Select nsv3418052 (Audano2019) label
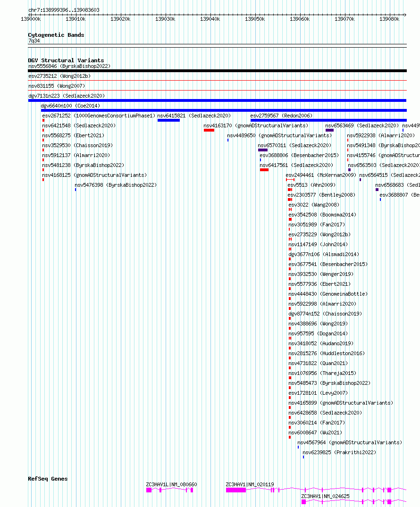The width and height of the screenshot is (420, 507). 321,344
